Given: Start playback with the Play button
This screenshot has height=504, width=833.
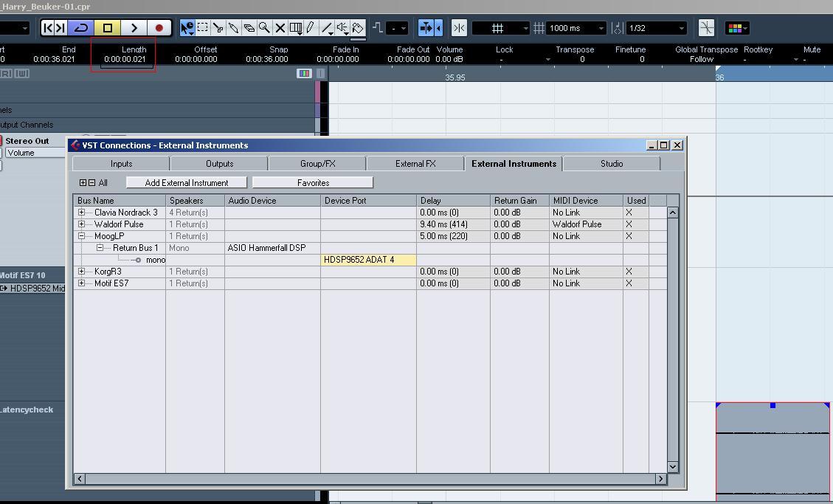Looking at the screenshot, I should [x=134, y=27].
